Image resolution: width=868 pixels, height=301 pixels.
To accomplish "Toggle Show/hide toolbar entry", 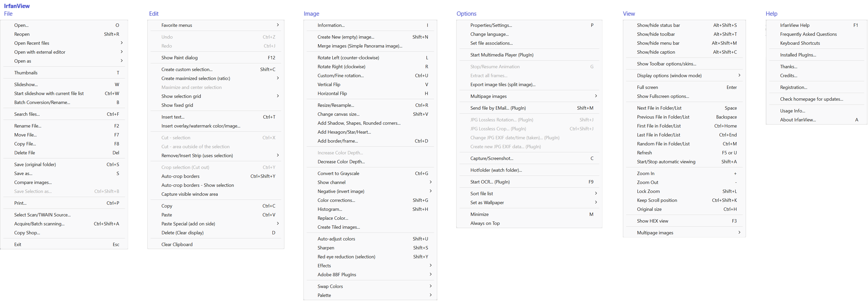I will [x=656, y=34].
